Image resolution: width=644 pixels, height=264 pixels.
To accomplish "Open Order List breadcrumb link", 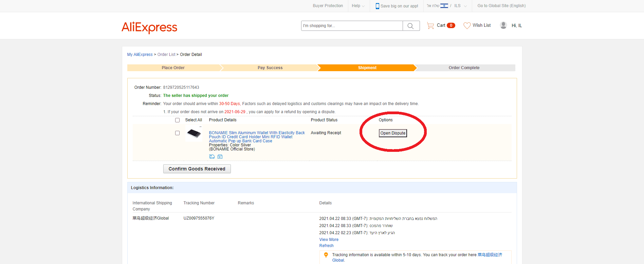I will [x=166, y=55].
